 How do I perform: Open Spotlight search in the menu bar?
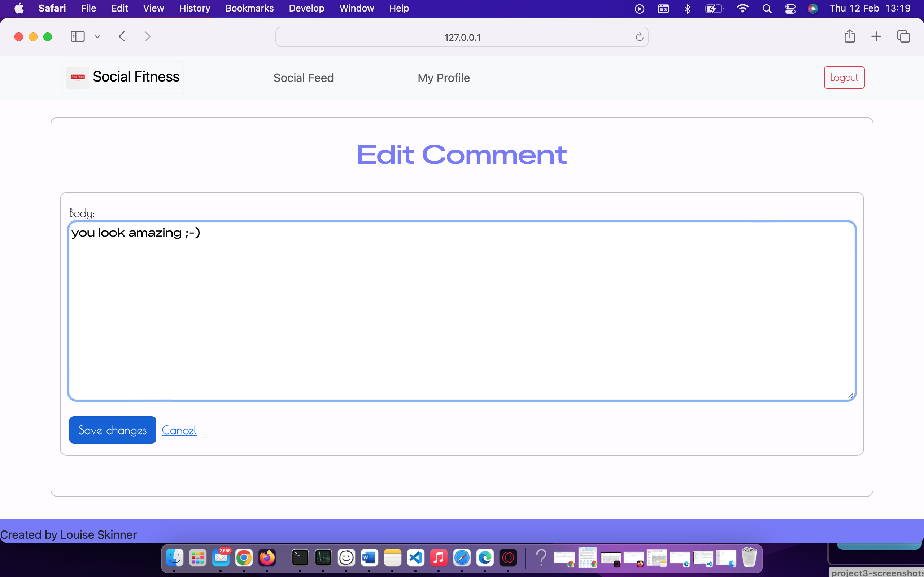pos(767,8)
